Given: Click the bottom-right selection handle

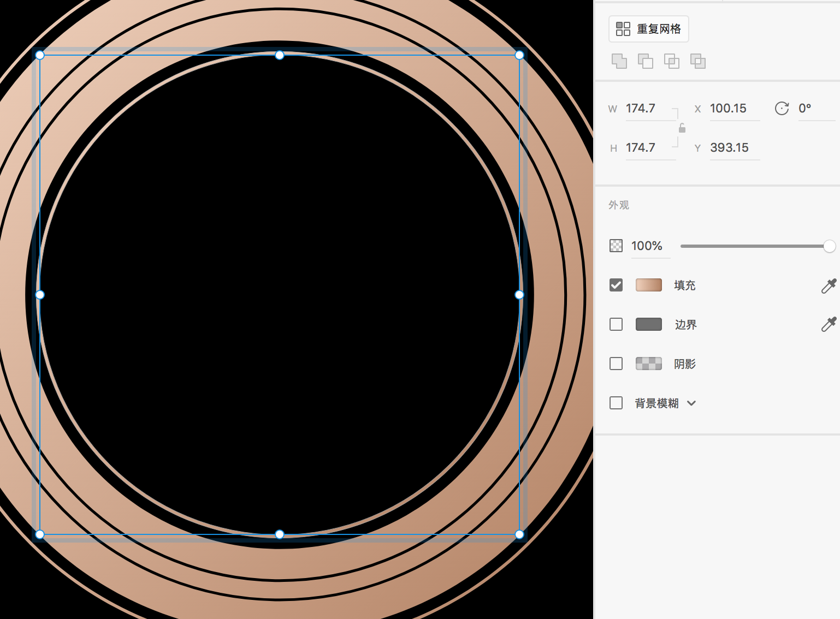Looking at the screenshot, I should (519, 534).
